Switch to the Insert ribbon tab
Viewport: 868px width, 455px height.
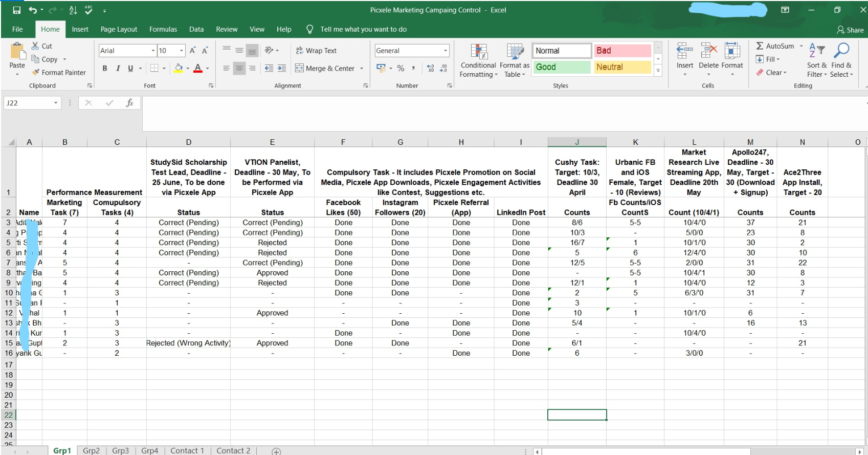point(80,29)
